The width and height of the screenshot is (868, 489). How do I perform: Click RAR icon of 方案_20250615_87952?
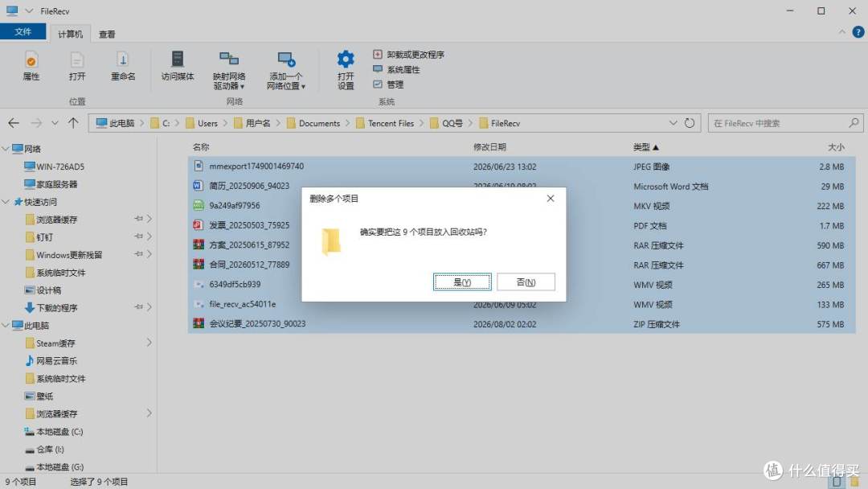pos(199,244)
